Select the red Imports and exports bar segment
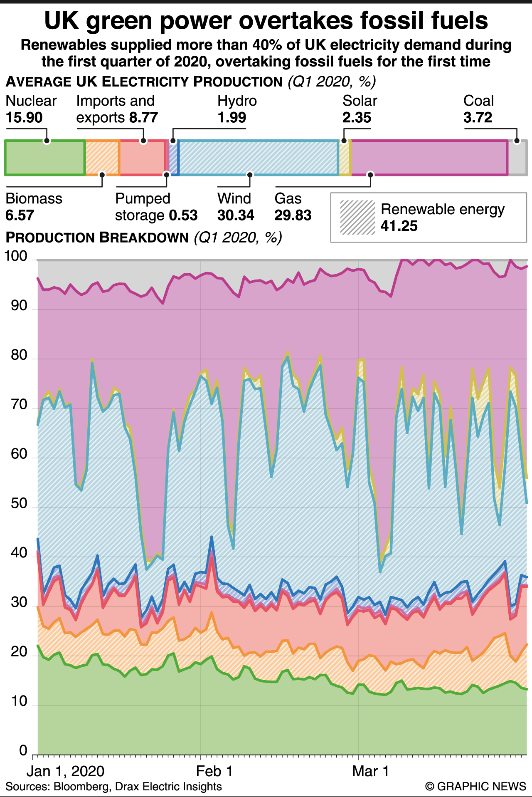 pos(143,158)
